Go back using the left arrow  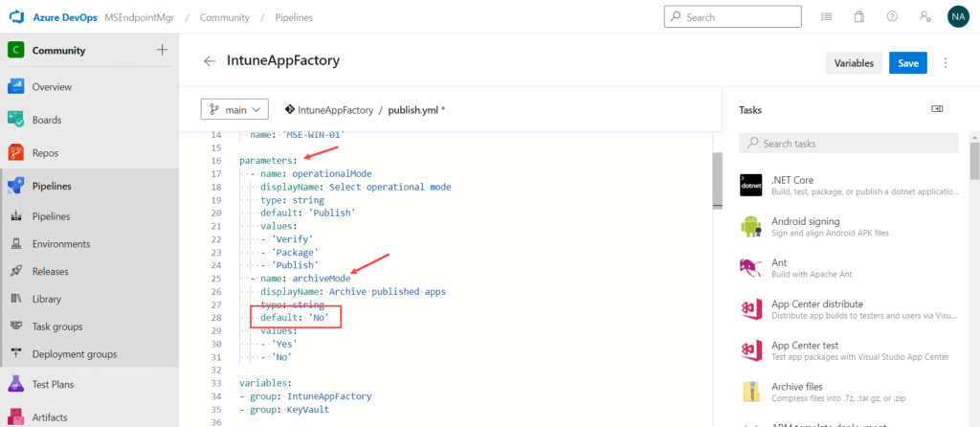[x=210, y=61]
